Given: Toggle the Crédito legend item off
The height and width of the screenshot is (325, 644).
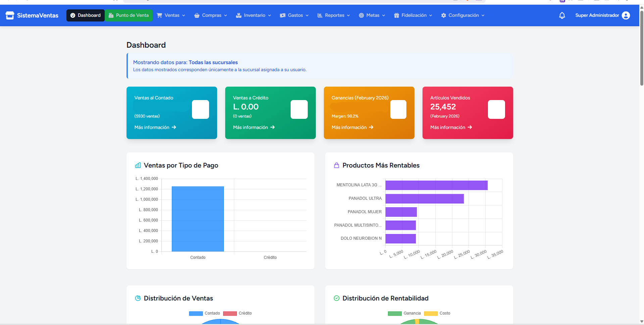Looking at the screenshot, I should 237,313.
